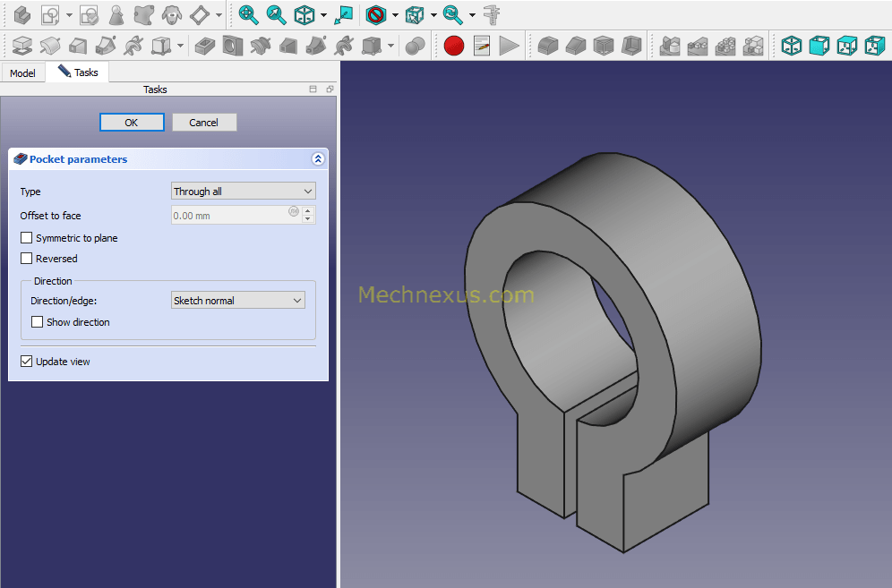
Task: Uncheck the Update view checkbox
Action: [27, 362]
